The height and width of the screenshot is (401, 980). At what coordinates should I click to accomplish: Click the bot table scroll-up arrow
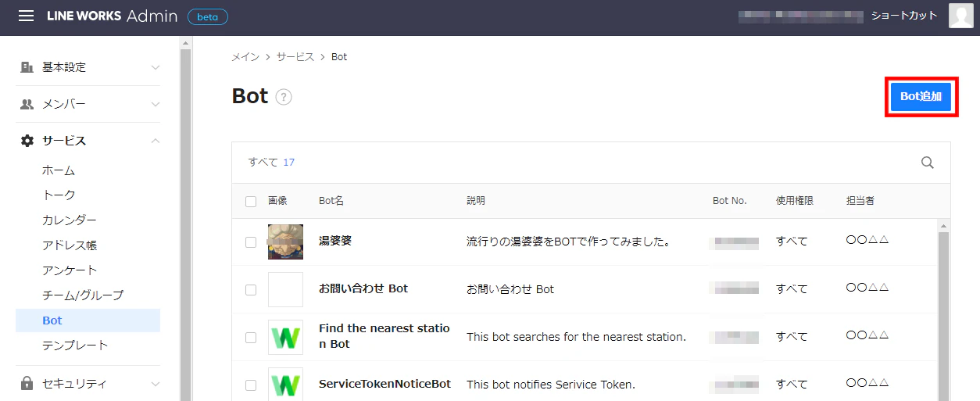[944, 225]
